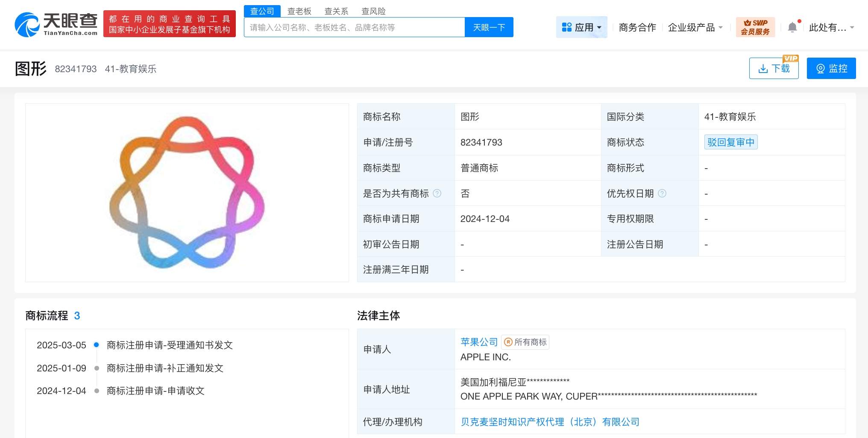The width and height of the screenshot is (868, 438).
Task: Click 商标注册申请-受理通知书发文 entry
Action: pyautogui.click(x=170, y=345)
